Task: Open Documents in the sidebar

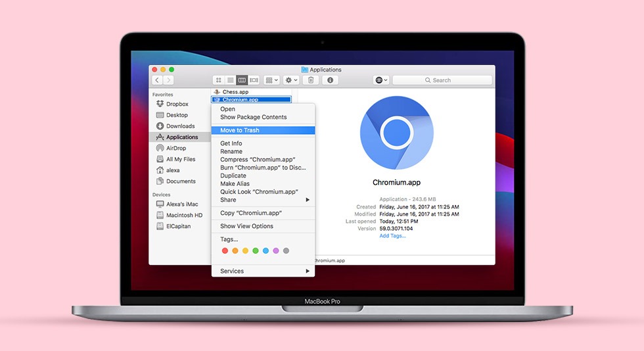Action: click(181, 181)
